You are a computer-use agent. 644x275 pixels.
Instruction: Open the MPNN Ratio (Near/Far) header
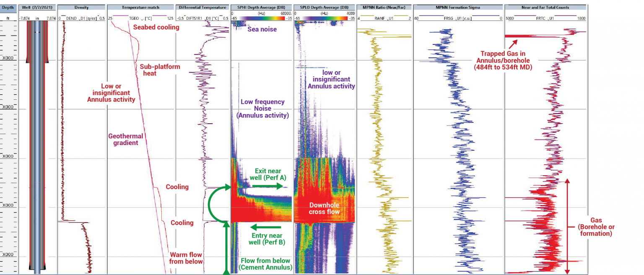[x=384, y=7]
